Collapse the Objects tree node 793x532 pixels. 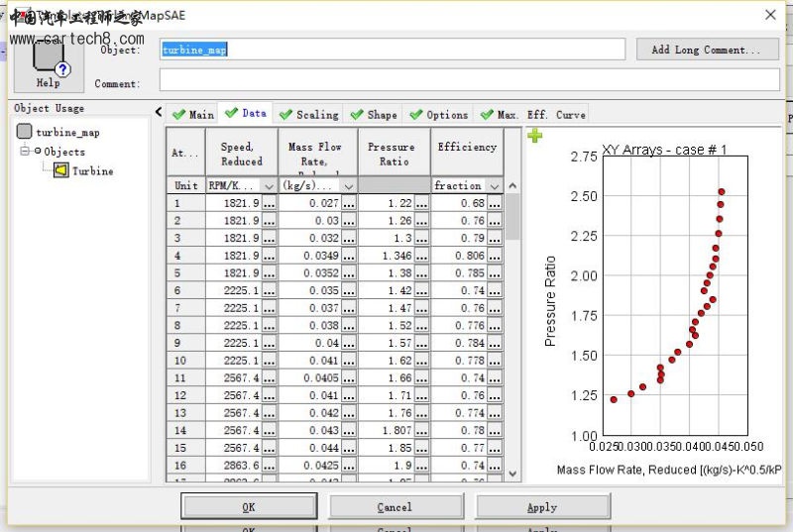click(x=24, y=151)
